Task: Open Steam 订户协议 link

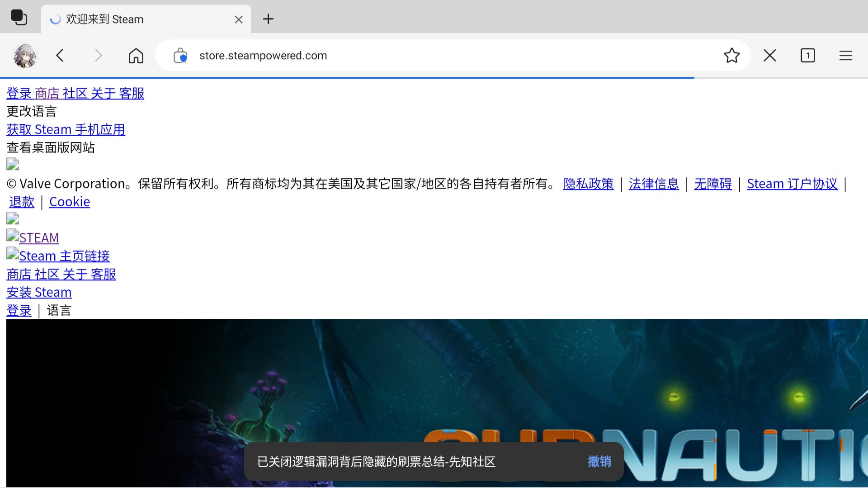Action: [792, 184]
